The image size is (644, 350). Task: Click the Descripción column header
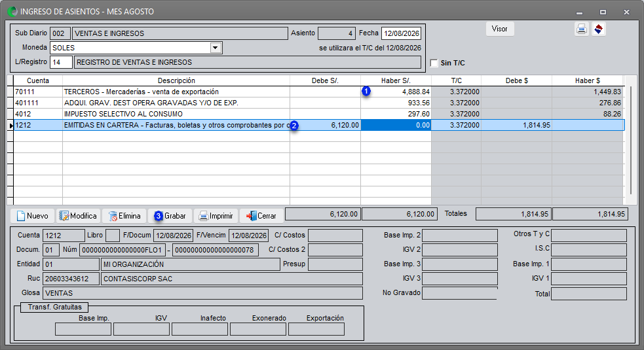click(x=176, y=81)
